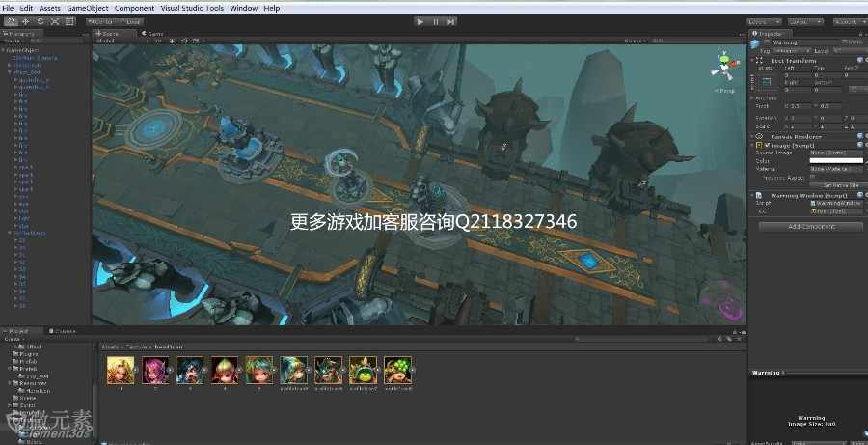868x445 pixels.
Task: Open the Component menu
Action: point(134,9)
